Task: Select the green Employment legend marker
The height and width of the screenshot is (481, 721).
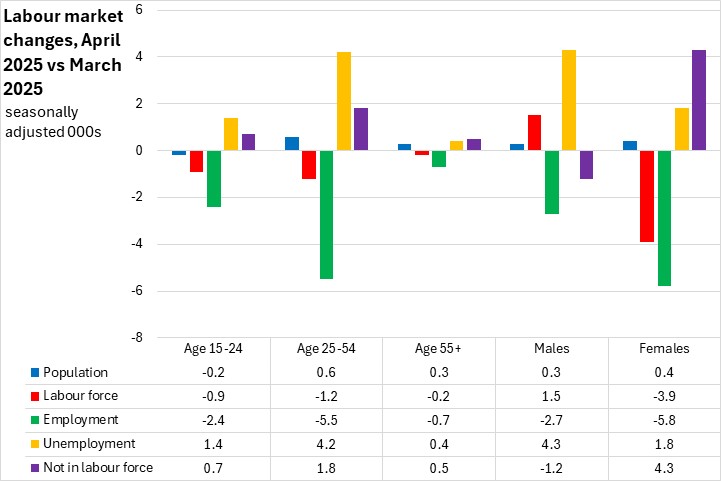Action: (35, 420)
